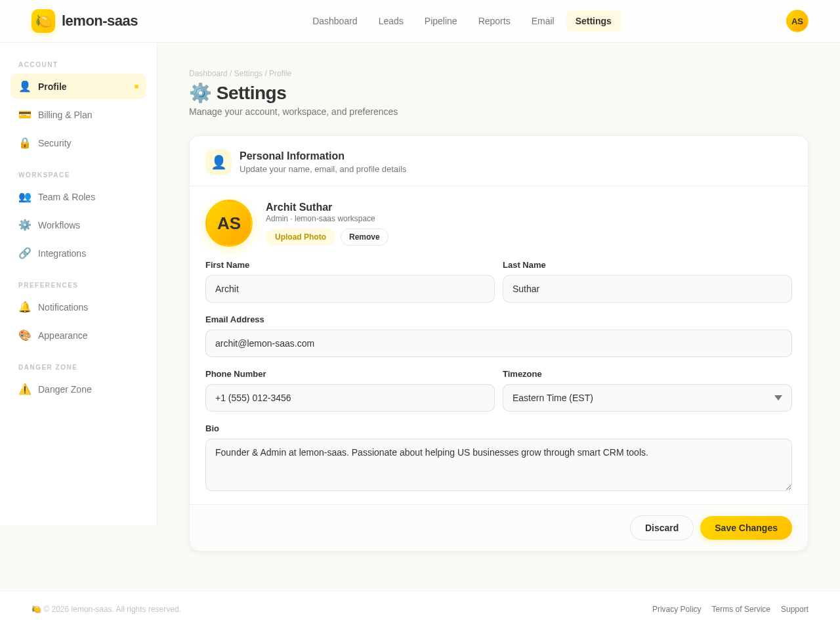The width and height of the screenshot is (840, 627).
Task: Open the Privacy Policy link
Action: [677, 609]
